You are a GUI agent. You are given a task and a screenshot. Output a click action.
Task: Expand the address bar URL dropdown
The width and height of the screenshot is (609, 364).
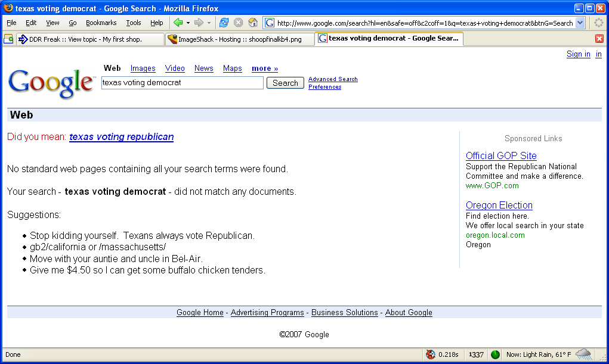580,23
